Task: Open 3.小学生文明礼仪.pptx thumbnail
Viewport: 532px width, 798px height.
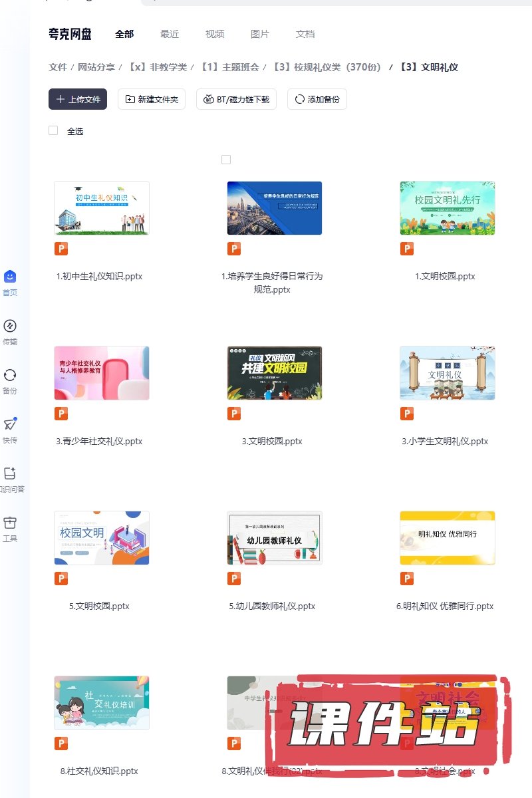Action: (x=447, y=373)
